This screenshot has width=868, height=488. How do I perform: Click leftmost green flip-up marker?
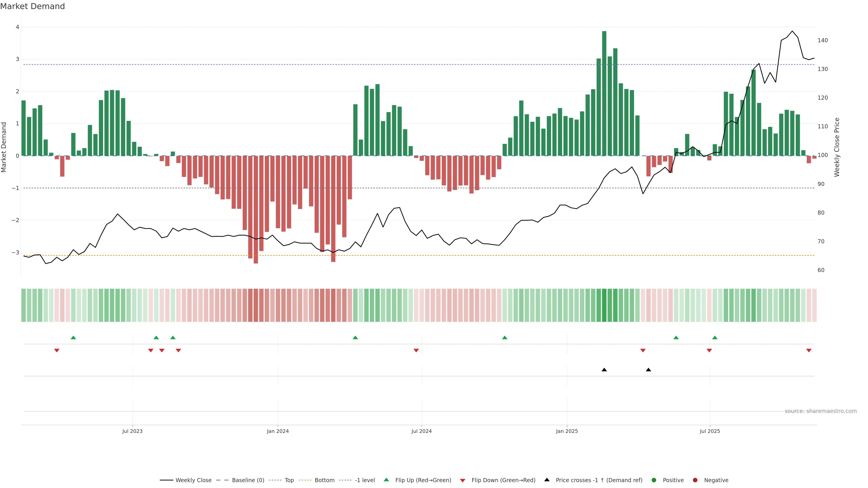pyautogui.click(x=73, y=338)
